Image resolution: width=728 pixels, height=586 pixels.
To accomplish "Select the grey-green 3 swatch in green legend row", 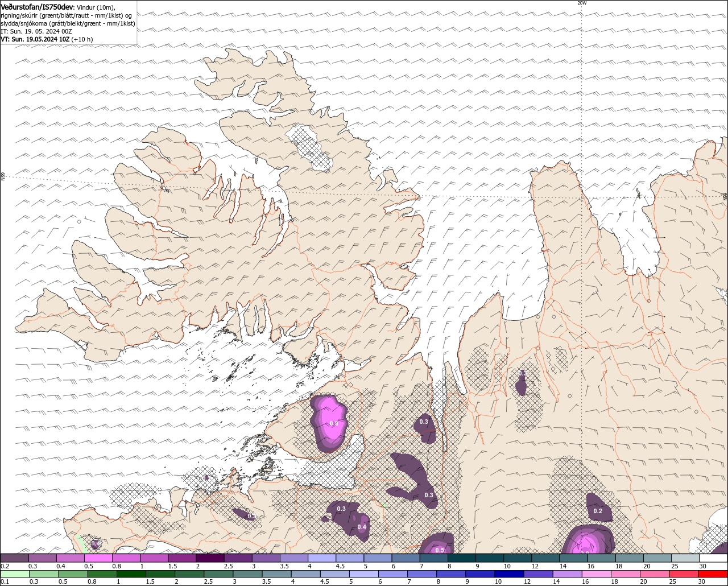I will tap(248, 573).
